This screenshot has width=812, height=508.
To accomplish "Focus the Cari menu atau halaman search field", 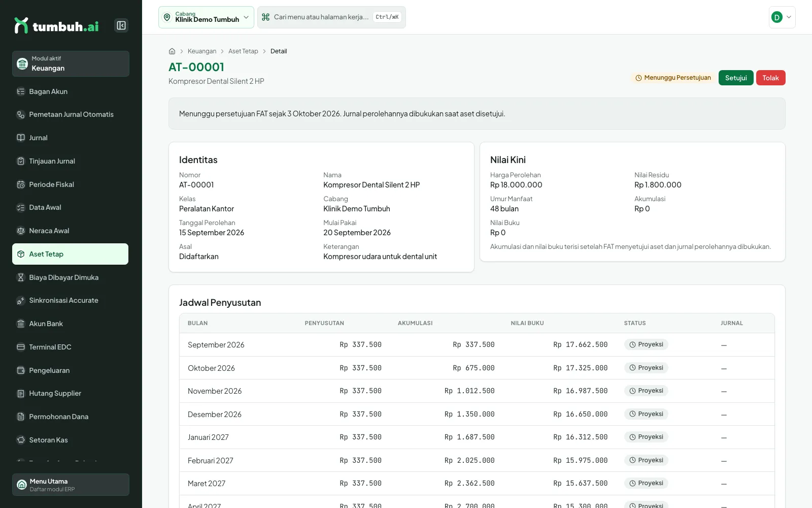I will [331, 17].
